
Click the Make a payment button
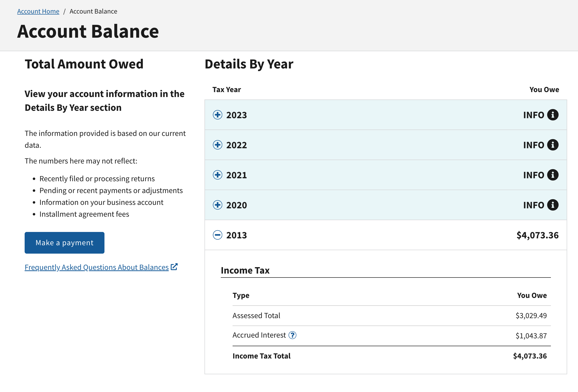tap(64, 243)
